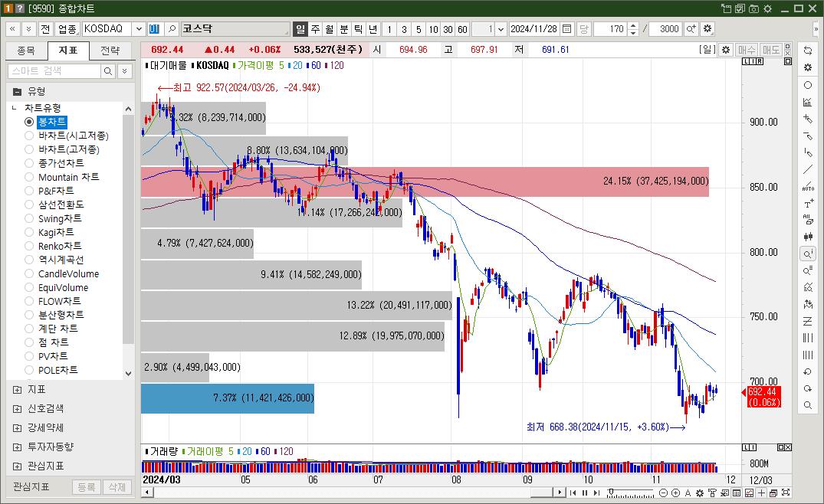Click the redo arrow in right toolbar
Image resolution: width=824 pixels, height=504 pixels.
coord(808,388)
